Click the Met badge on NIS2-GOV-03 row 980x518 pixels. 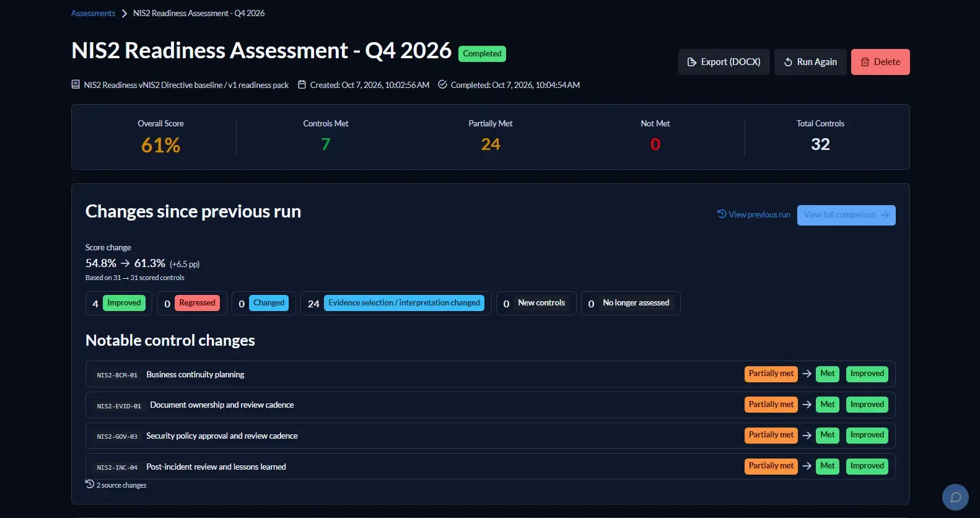[x=828, y=435]
